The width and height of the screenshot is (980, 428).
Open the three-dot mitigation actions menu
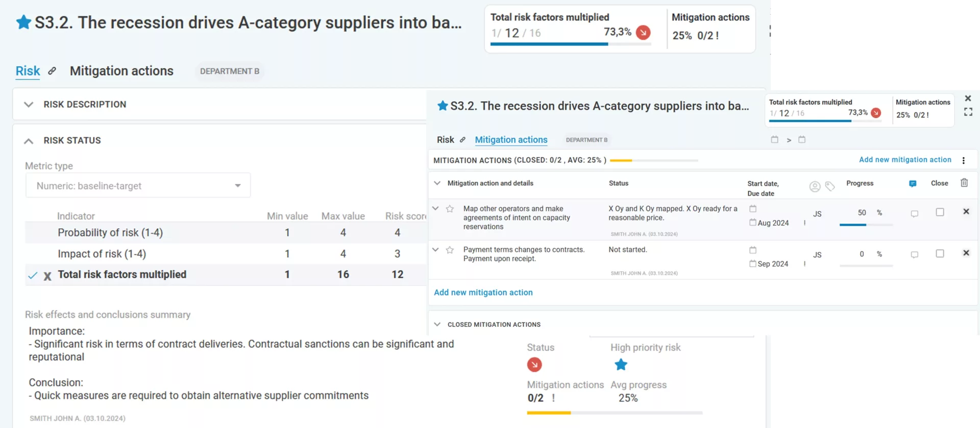tap(963, 160)
